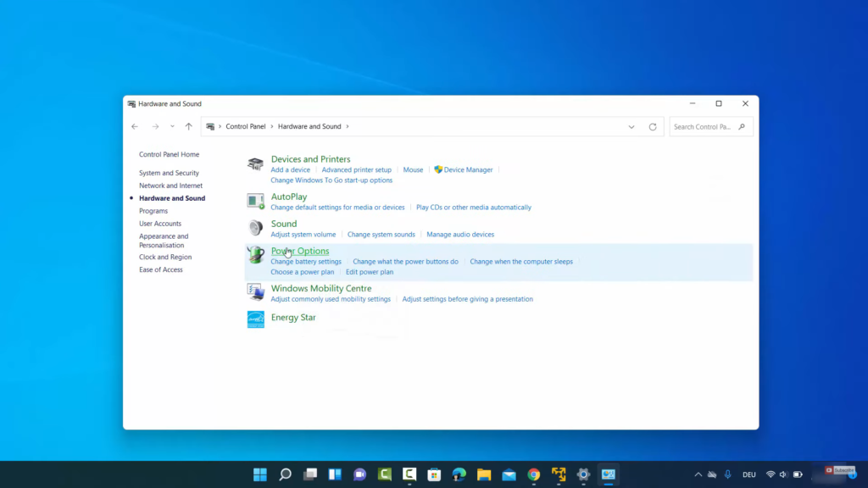Open Device Manager link
Screen dimensions: 868x488
(468, 169)
